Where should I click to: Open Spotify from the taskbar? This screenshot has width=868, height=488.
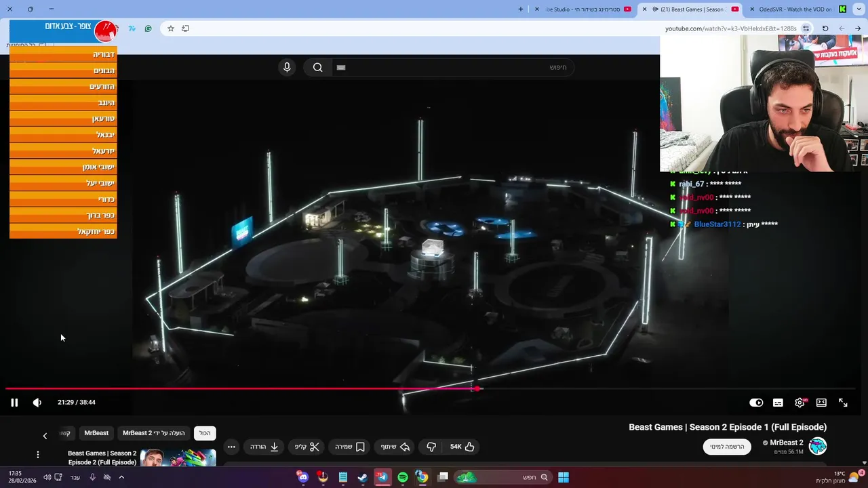[403, 477]
